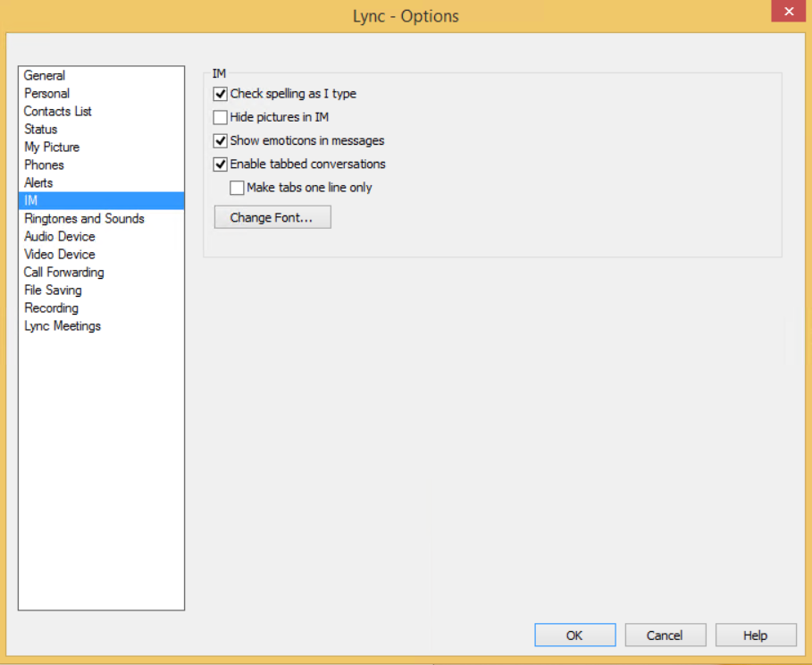Check Make tabs one line only
Viewport: 812px width, 665px height.
click(x=237, y=188)
